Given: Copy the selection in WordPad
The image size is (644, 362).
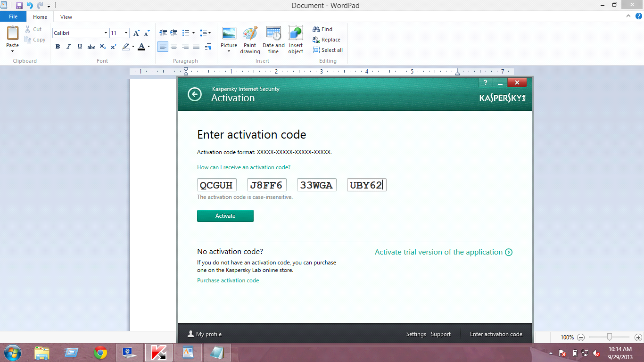Looking at the screenshot, I should [35, 40].
